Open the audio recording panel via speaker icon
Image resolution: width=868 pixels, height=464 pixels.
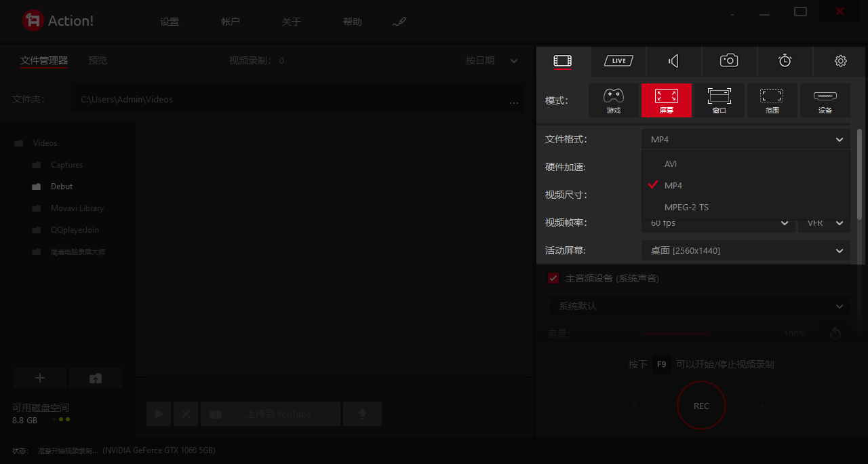[673, 60]
